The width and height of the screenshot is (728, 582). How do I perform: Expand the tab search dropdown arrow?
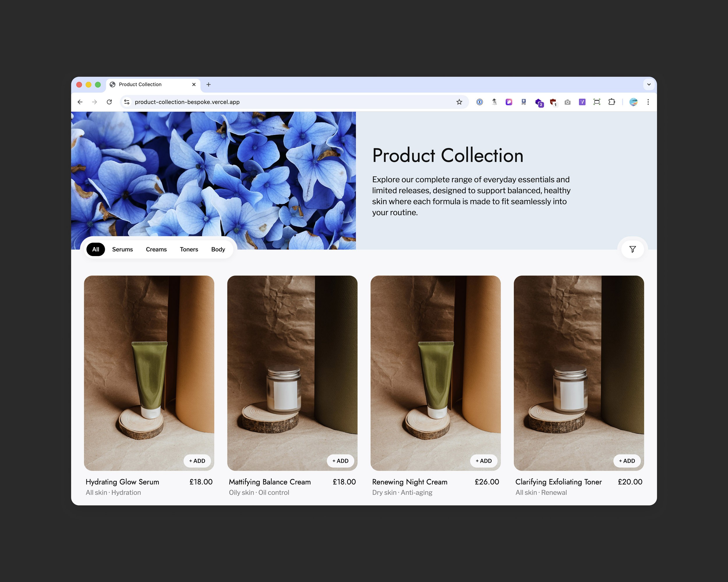pyautogui.click(x=649, y=84)
